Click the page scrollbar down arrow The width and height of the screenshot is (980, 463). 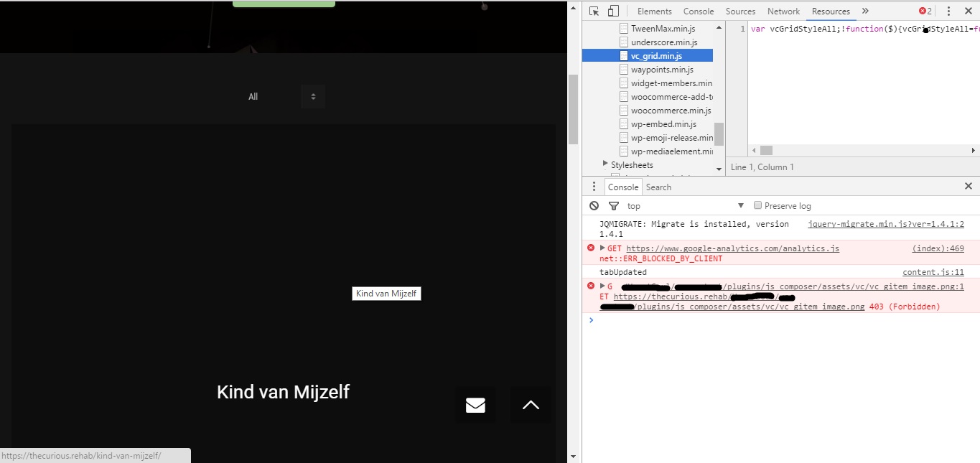tap(573, 456)
